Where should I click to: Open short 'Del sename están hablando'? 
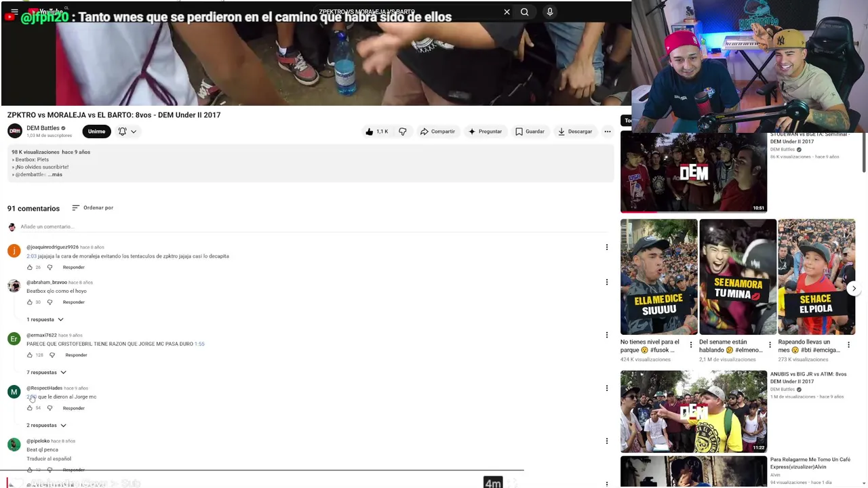[738, 277]
